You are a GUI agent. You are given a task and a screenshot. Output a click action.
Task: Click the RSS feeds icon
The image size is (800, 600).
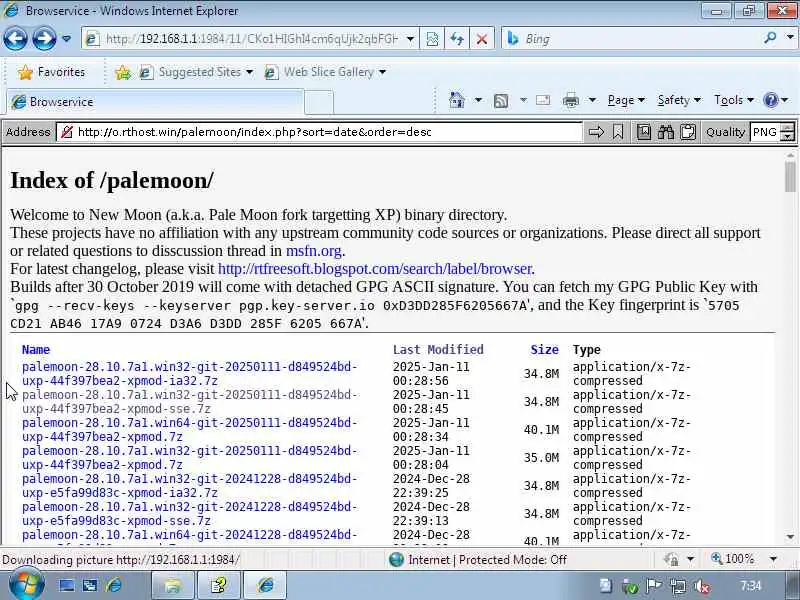click(x=501, y=101)
